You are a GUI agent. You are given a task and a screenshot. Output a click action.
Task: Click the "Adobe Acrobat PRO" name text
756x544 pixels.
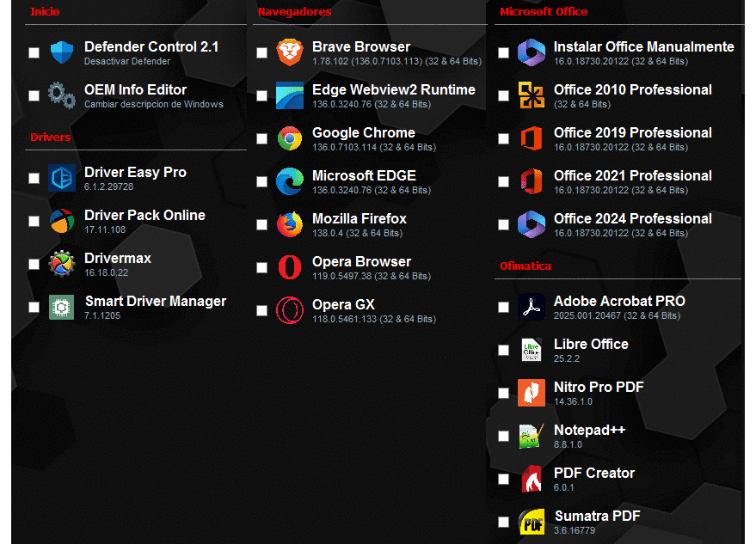pos(619,301)
